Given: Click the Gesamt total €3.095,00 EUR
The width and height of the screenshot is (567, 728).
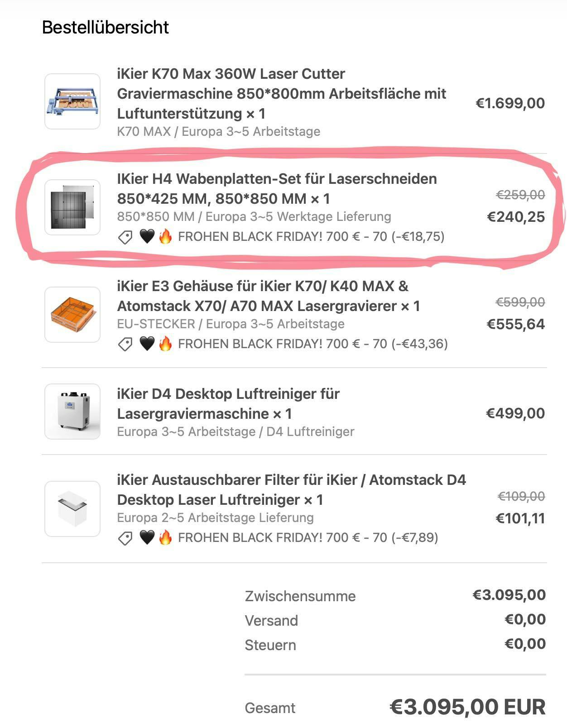Looking at the screenshot, I should coord(467,707).
